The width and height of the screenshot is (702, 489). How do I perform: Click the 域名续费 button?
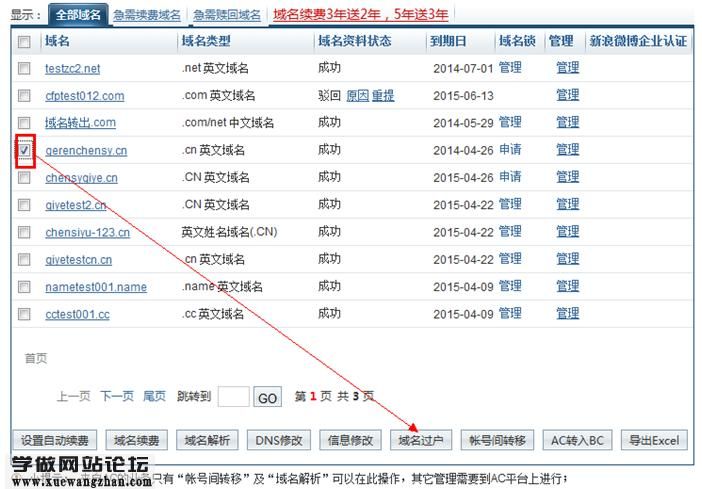pos(137,440)
